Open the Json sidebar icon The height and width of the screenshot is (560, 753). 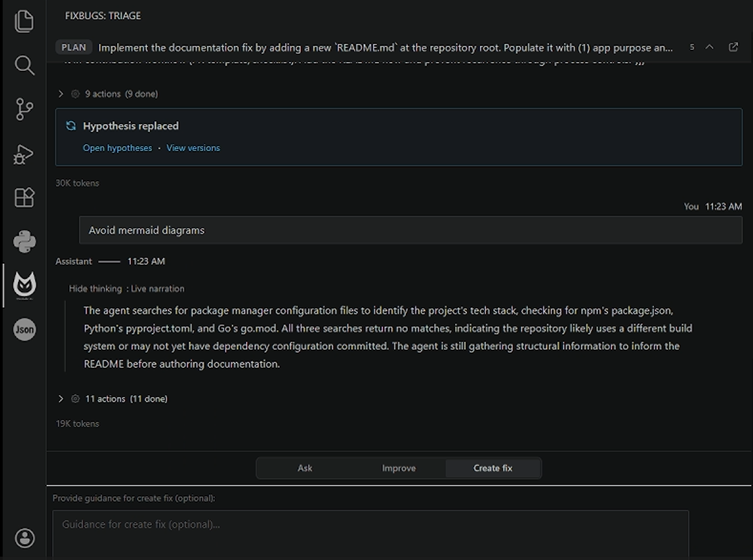(24, 330)
